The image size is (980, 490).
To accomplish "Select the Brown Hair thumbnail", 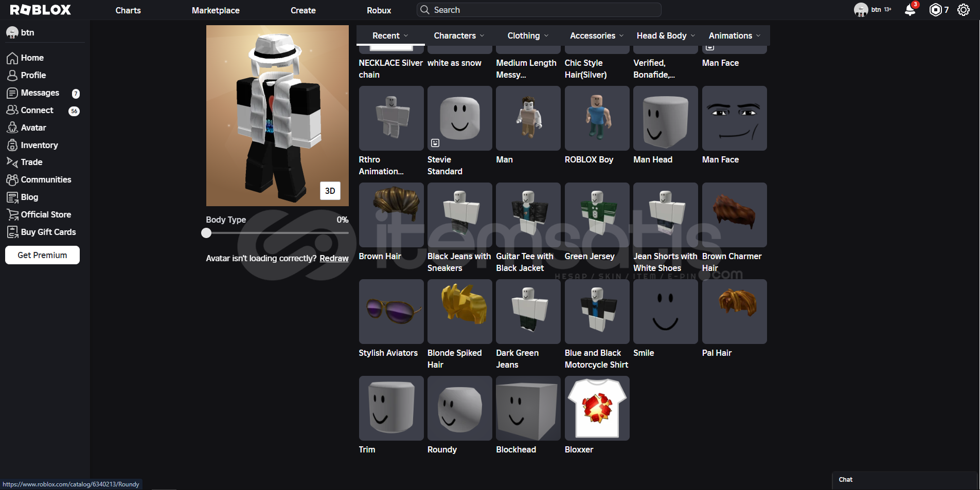I will 391,215.
